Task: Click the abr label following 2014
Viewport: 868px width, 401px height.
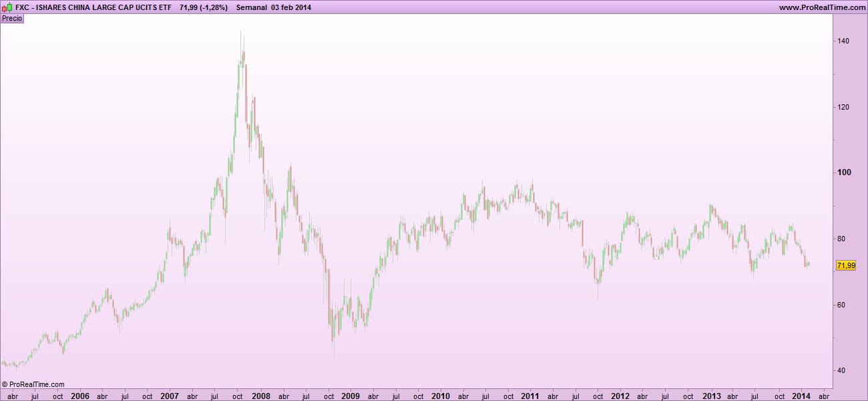Action: coord(825,396)
